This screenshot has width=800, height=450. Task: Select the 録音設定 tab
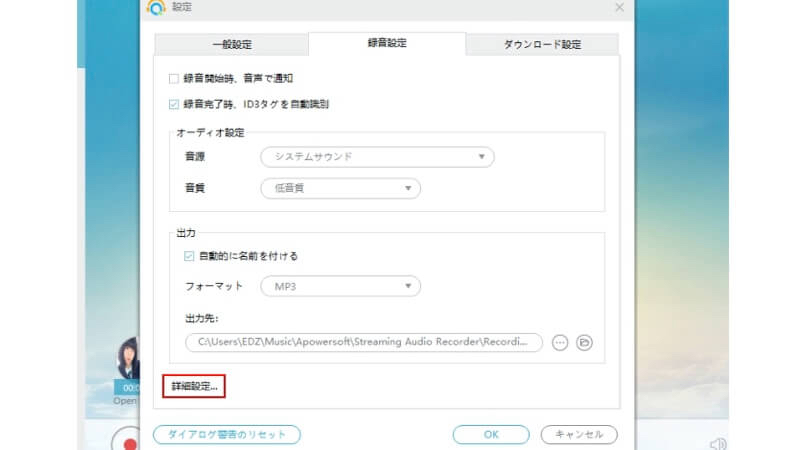click(x=387, y=43)
